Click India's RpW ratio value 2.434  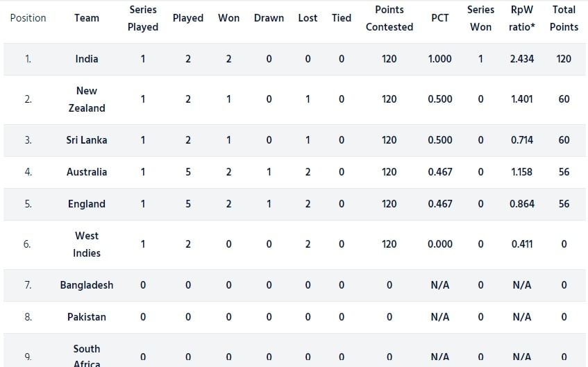coord(522,59)
